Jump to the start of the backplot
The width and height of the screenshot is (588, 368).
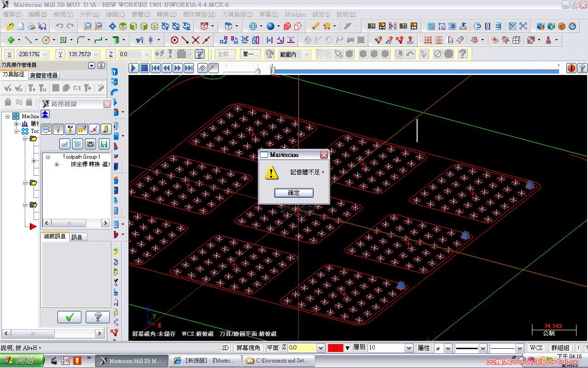click(156, 68)
